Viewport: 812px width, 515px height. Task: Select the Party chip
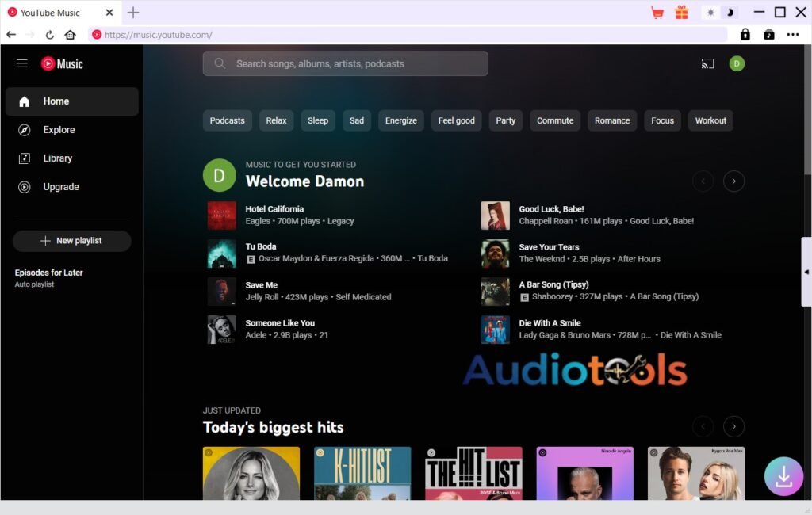point(506,120)
